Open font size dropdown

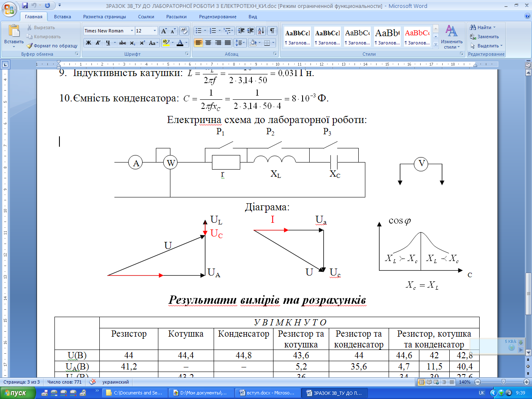click(155, 31)
